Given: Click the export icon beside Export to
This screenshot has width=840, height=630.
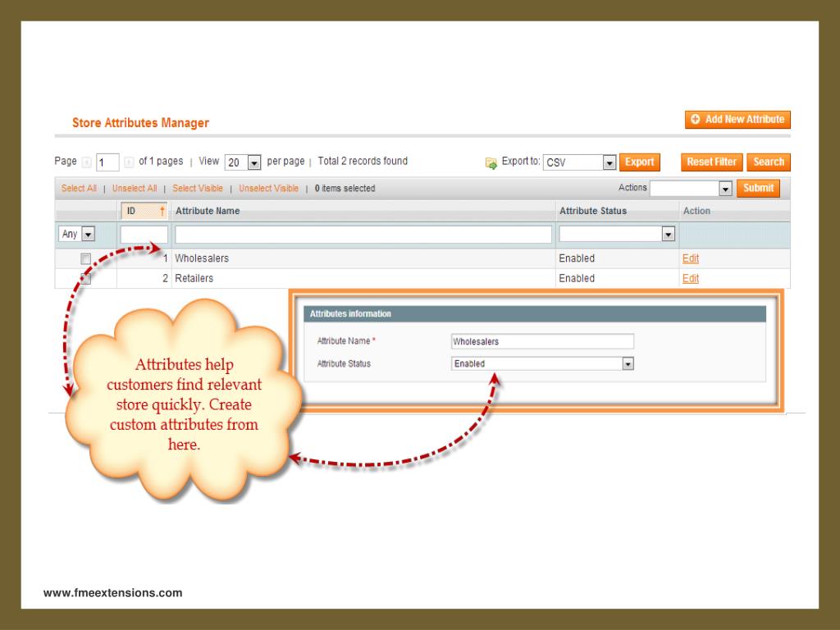Looking at the screenshot, I should click(491, 163).
